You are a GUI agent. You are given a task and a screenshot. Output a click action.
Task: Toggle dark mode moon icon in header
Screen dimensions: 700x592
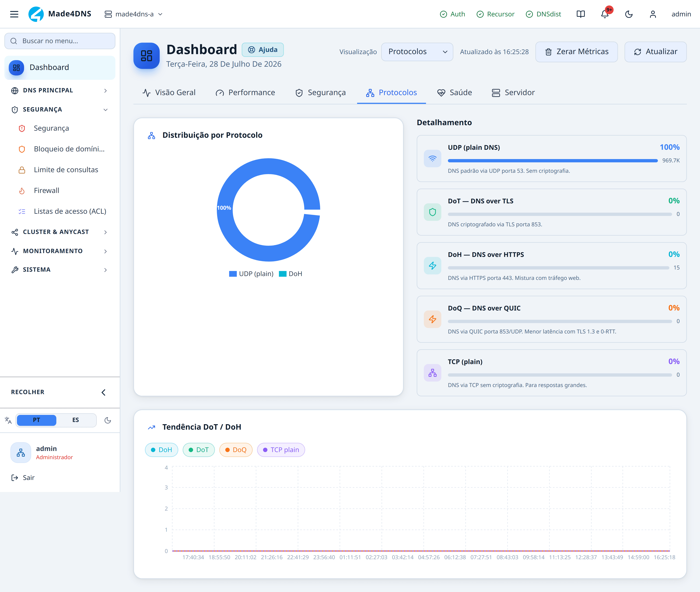tap(629, 14)
